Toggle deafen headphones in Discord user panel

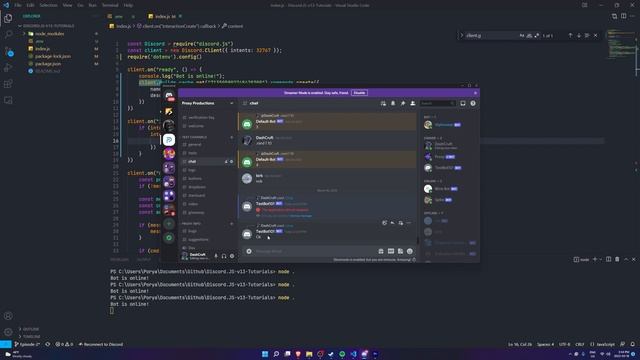tap(224, 256)
